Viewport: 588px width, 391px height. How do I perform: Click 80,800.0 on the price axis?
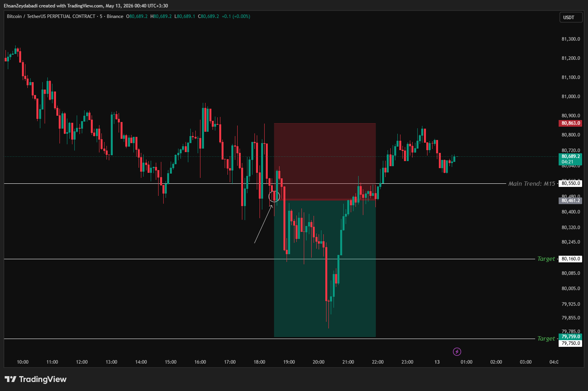click(x=571, y=135)
